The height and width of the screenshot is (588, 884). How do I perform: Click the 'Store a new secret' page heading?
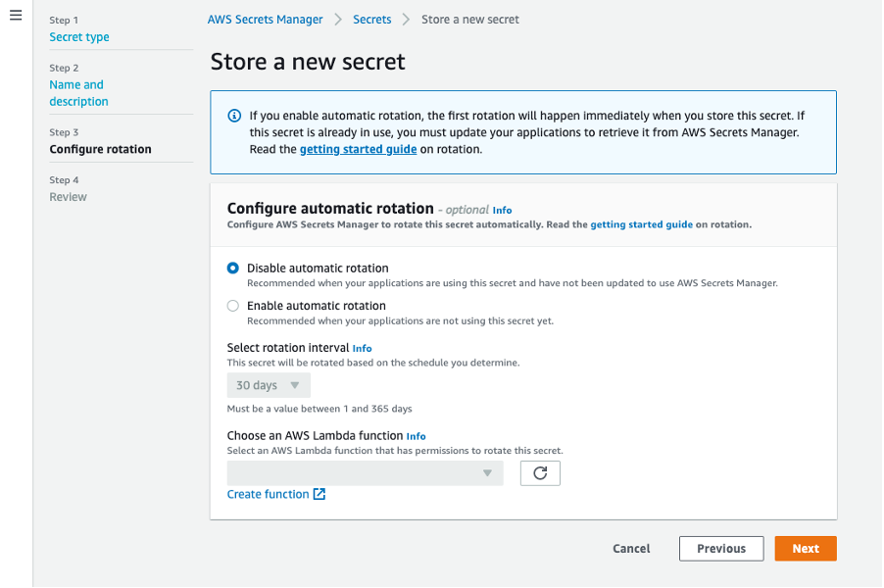pos(308,62)
